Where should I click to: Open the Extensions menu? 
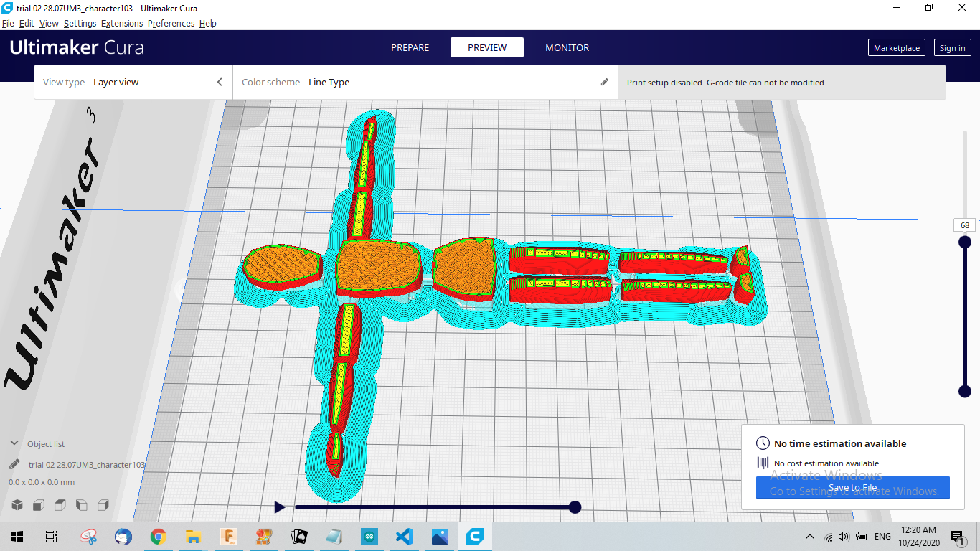click(x=122, y=23)
